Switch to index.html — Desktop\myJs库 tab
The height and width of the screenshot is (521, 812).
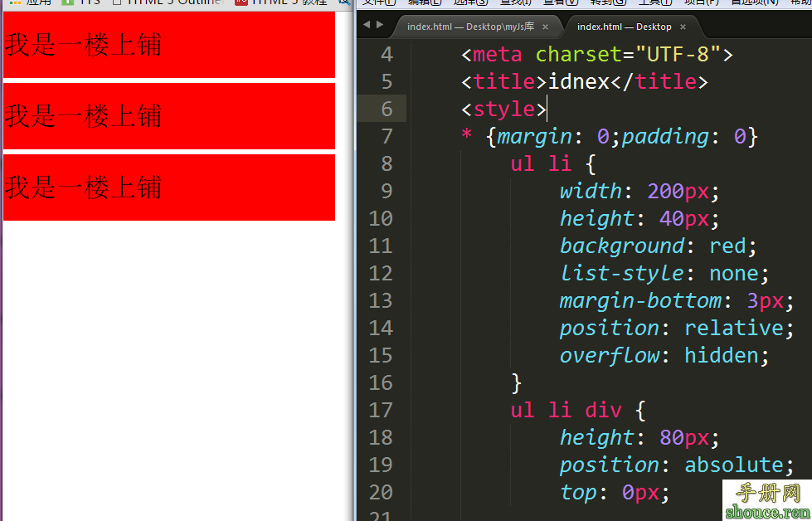point(470,27)
